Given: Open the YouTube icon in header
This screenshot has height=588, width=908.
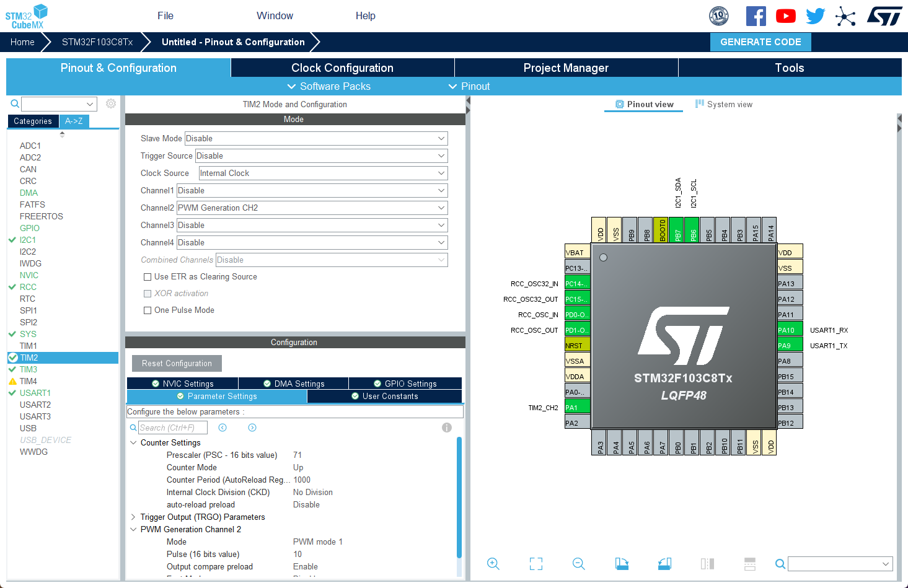Looking at the screenshot, I should point(786,16).
